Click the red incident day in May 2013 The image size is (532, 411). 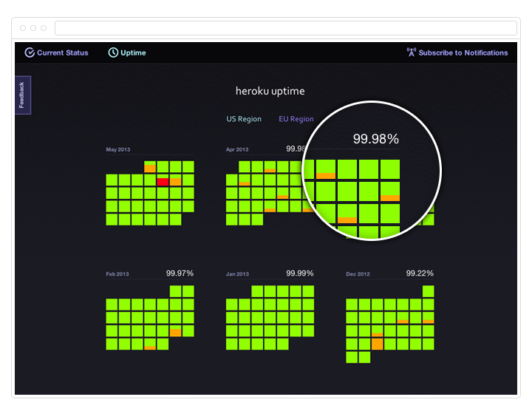coord(163,181)
